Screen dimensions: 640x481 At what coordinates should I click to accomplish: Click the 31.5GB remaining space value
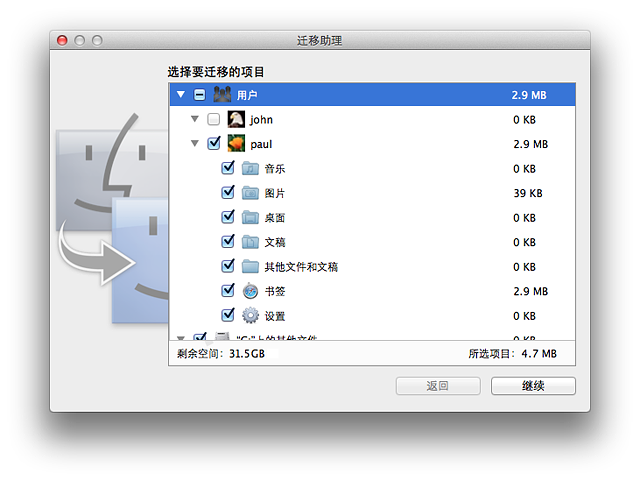(x=247, y=354)
